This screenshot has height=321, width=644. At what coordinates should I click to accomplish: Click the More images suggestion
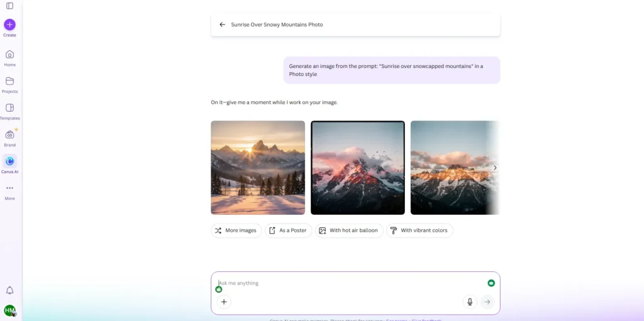(x=236, y=231)
